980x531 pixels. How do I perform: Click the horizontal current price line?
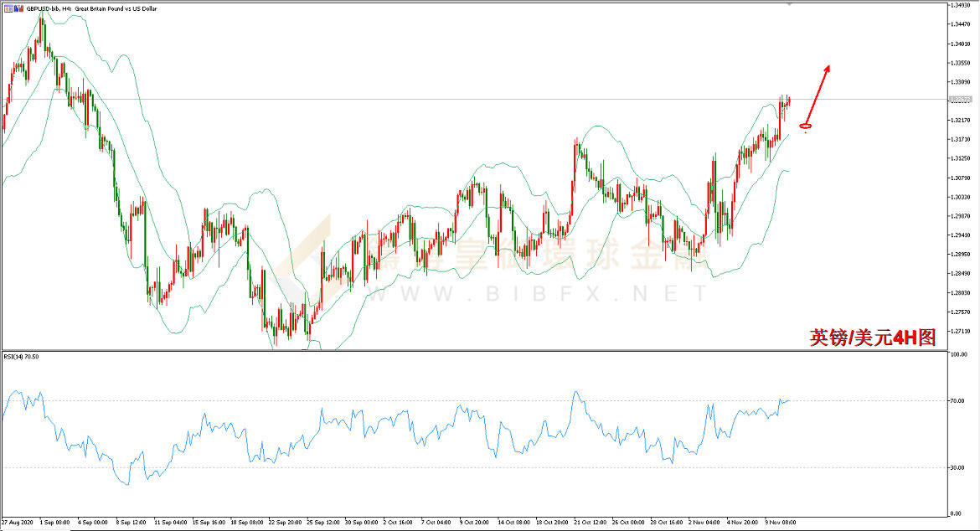[x=475, y=100]
